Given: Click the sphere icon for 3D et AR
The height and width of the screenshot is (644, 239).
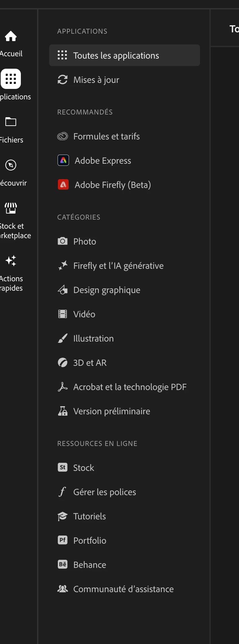Looking at the screenshot, I should pyautogui.click(x=63, y=362).
